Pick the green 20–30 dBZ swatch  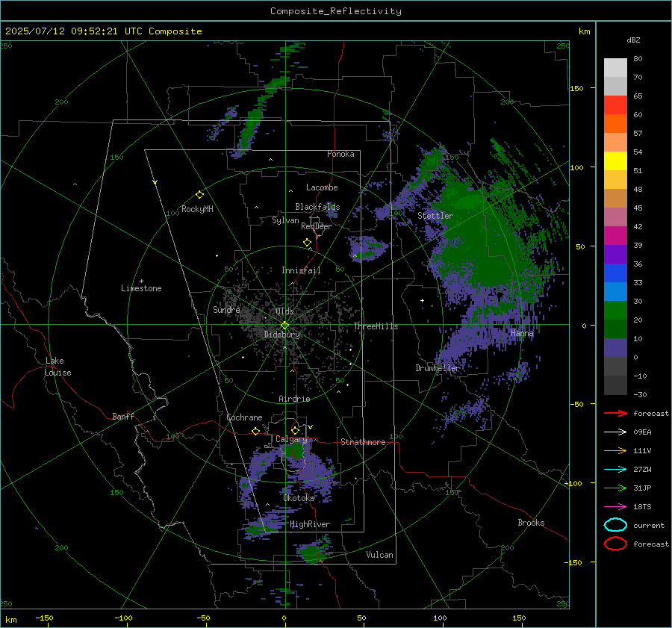pos(615,310)
